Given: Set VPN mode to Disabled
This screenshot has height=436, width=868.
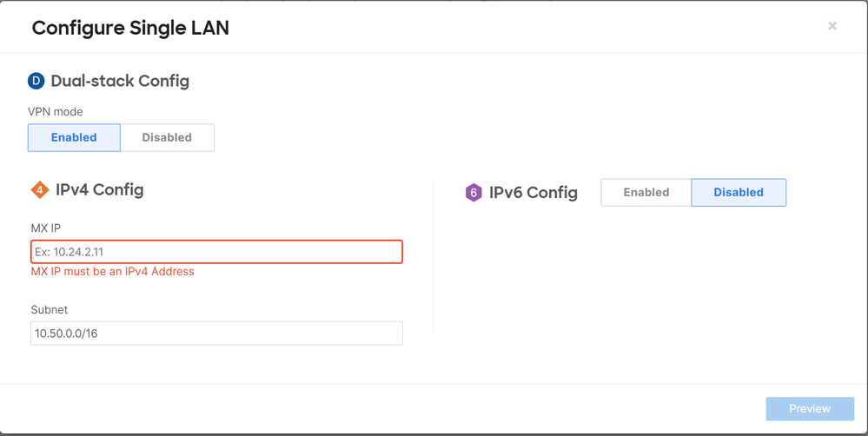Looking at the screenshot, I should [x=167, y=137].
